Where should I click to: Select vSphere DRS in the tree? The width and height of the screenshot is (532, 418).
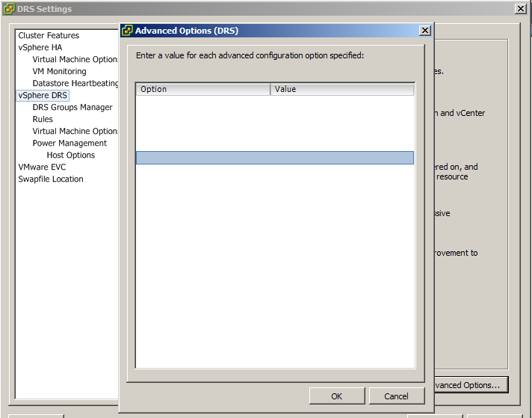tap(43, 95)
